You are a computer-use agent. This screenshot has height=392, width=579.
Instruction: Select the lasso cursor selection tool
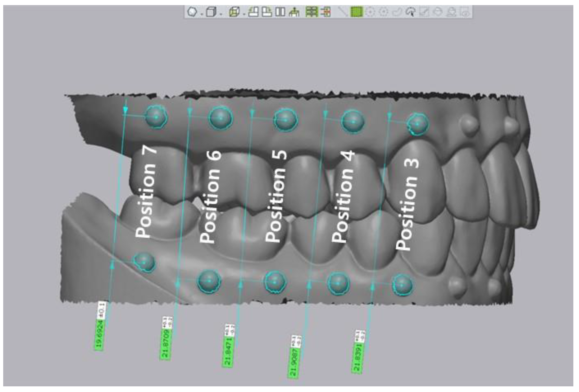[410, 12]
